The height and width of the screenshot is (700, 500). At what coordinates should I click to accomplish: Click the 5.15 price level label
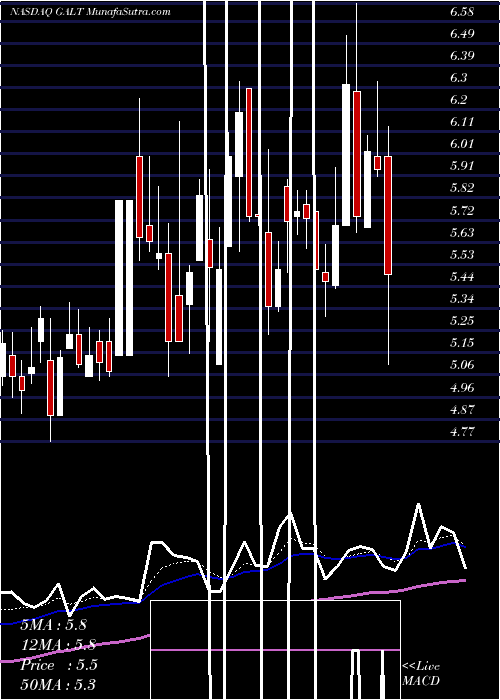pyautogui.click(x=462, y=342)
